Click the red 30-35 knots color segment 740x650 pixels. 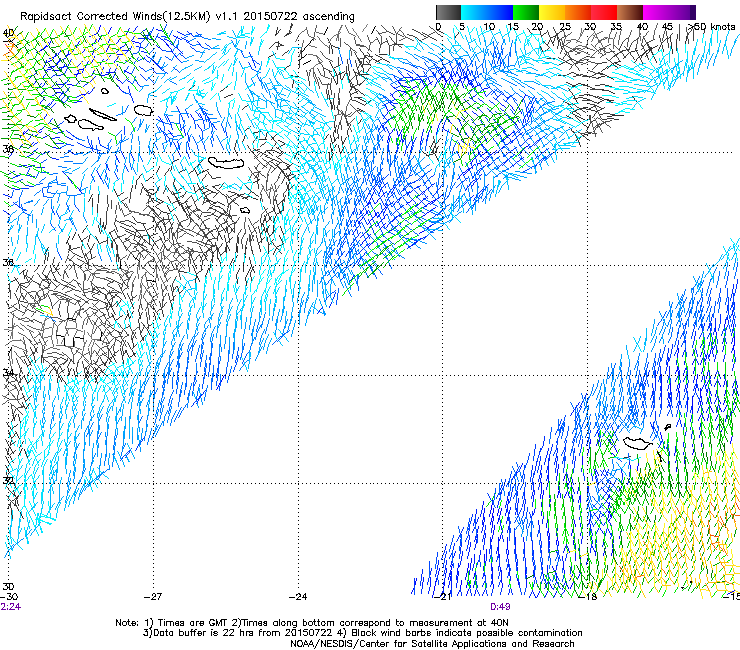[604, 12]
